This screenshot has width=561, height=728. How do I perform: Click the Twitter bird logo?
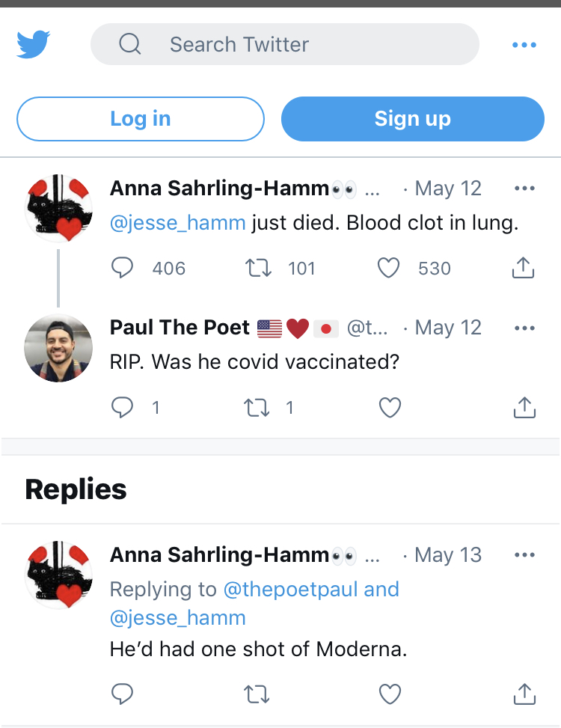pos(34,45)
